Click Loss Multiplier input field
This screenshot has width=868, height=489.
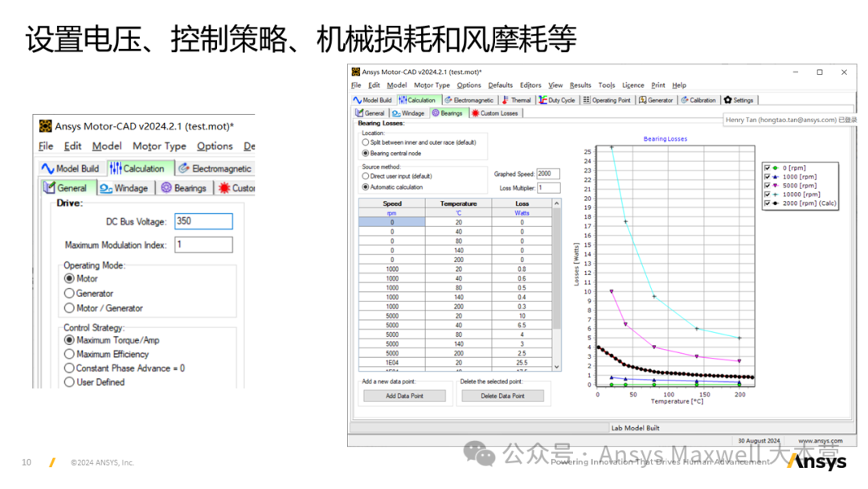click(x=548, y=188)
